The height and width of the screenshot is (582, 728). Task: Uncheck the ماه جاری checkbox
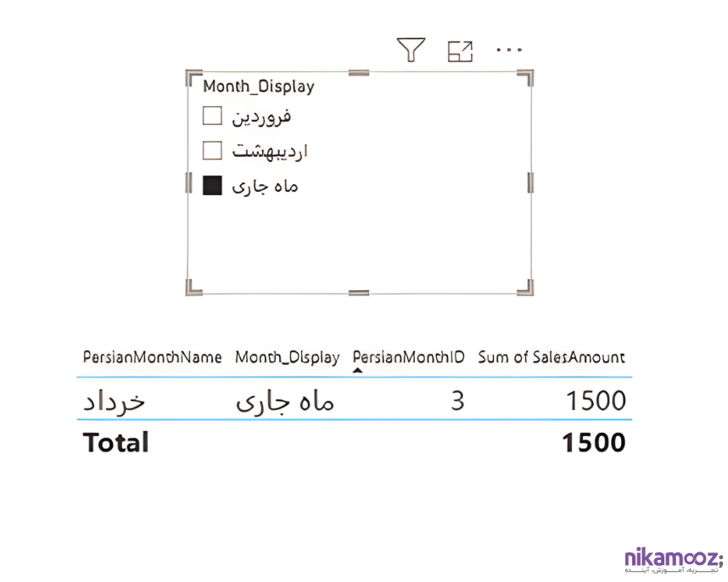(212, 186)
